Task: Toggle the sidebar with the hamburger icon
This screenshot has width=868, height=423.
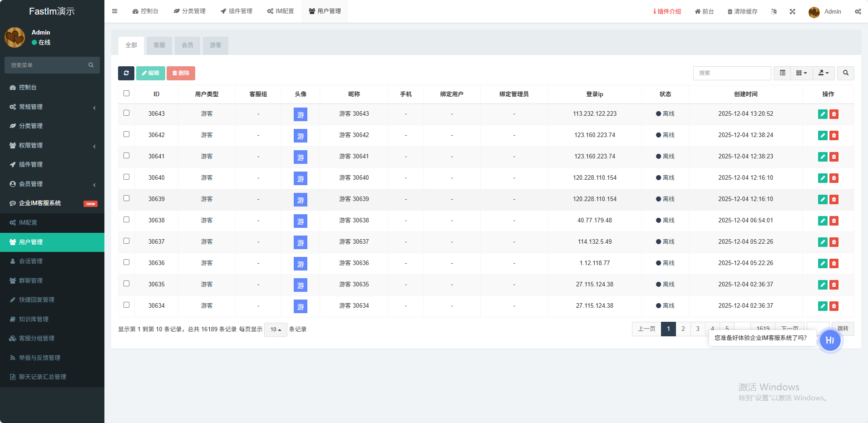Action: point(115,11)
